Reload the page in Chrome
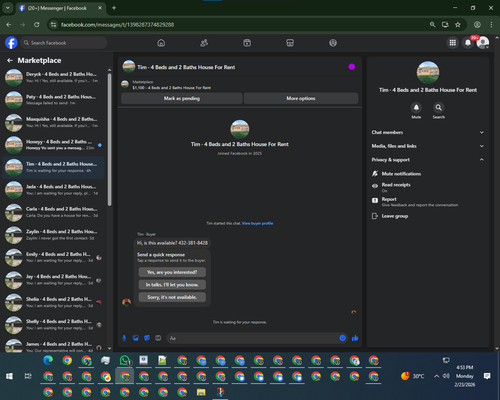Screen dimensions: 500x400 click(37, 25)
